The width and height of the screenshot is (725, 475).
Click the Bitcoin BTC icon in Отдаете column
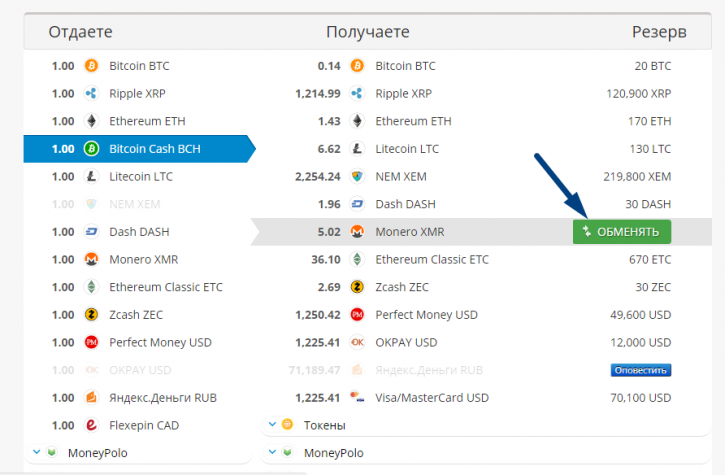[x=91, y=66]
